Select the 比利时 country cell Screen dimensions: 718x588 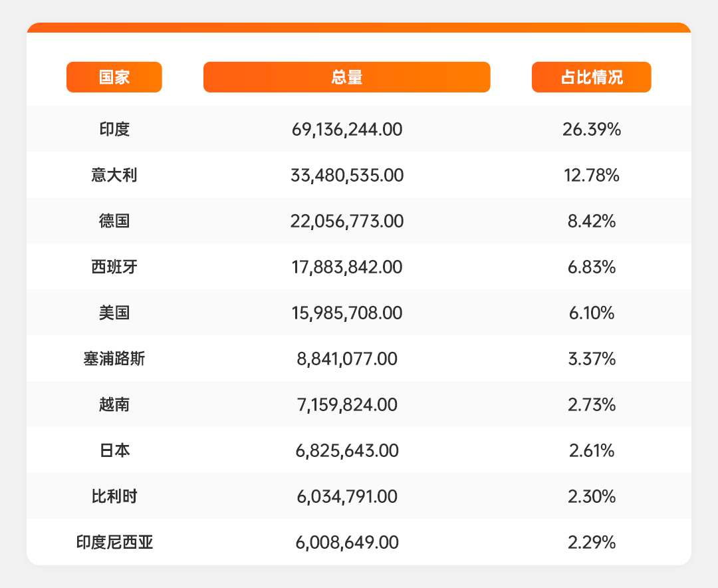tap(114, 496)
